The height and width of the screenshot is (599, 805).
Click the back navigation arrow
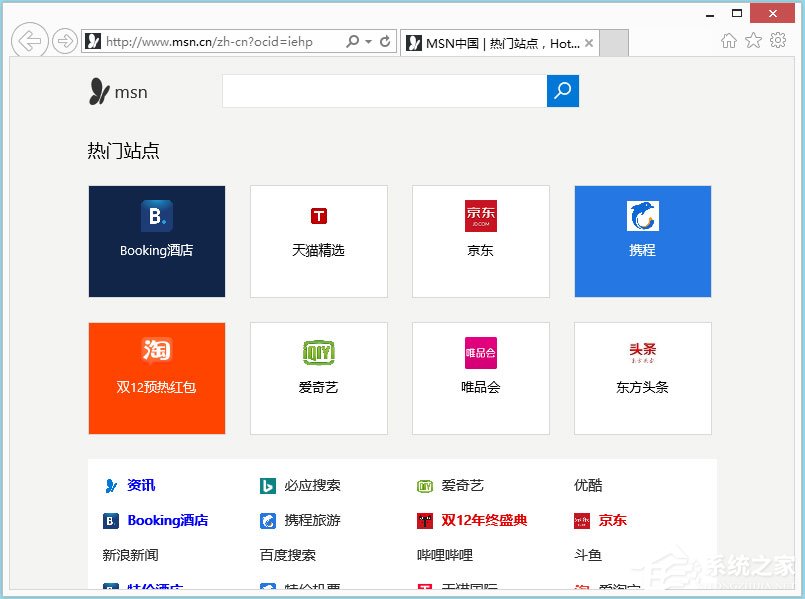click(30, 41)
